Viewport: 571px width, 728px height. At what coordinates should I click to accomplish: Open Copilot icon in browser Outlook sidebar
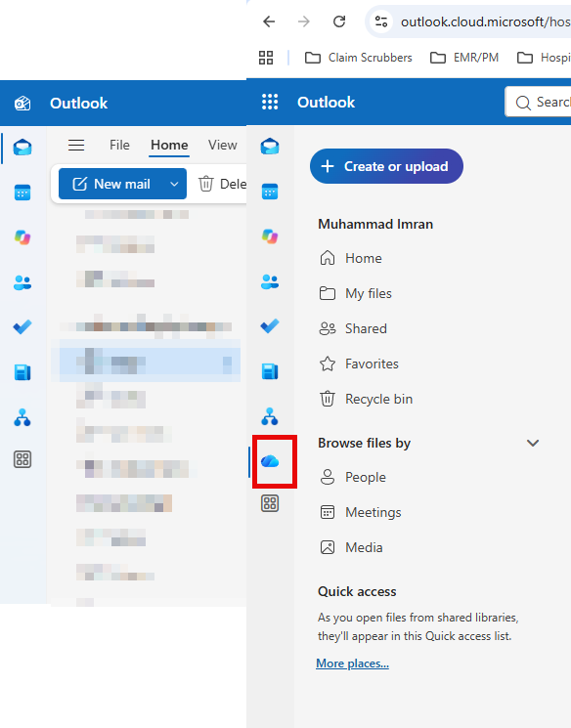(270, 236)
